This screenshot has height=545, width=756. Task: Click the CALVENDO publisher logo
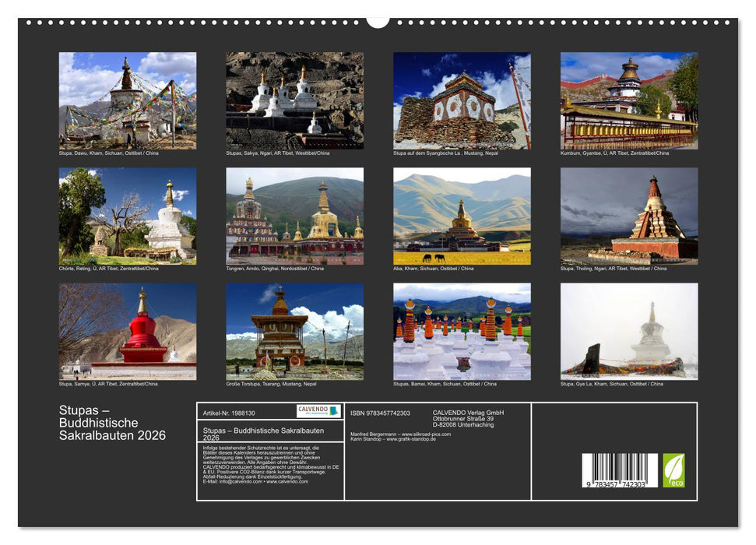point(319,410)
